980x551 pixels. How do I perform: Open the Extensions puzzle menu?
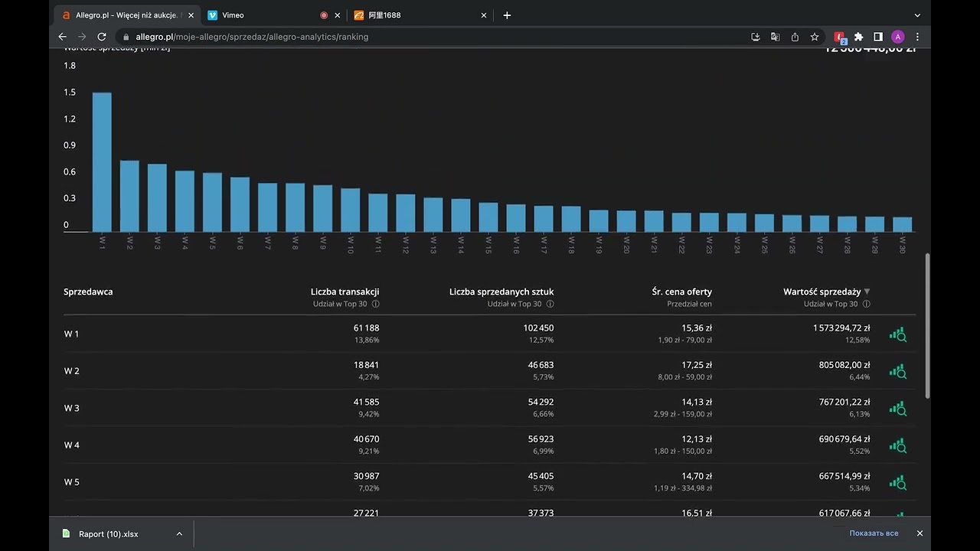[859, 37]
